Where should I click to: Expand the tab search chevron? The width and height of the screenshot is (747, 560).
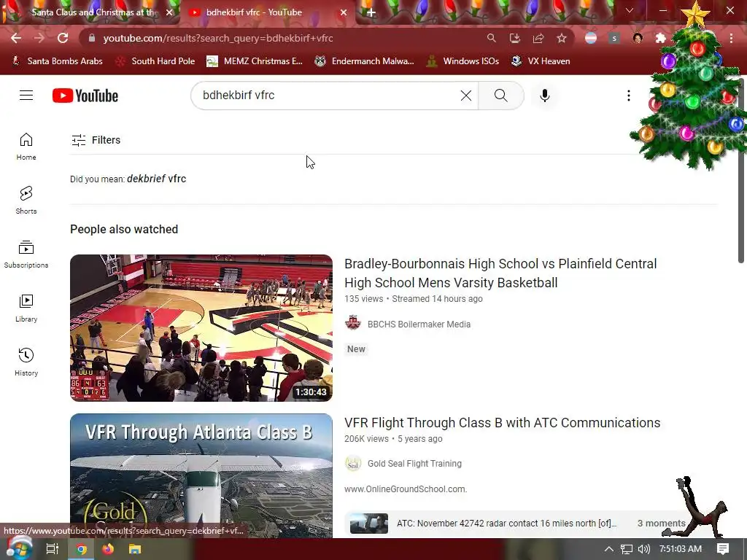pos(630,10)
